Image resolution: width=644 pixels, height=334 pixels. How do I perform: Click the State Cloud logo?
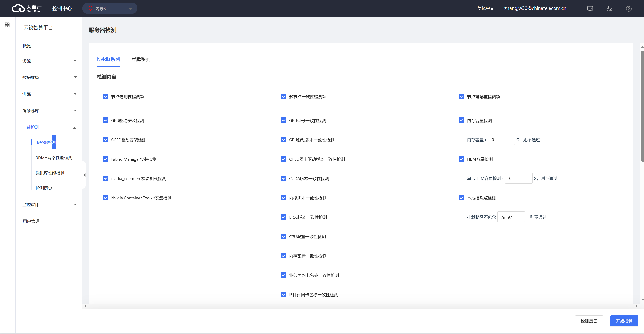coord(27,8)
